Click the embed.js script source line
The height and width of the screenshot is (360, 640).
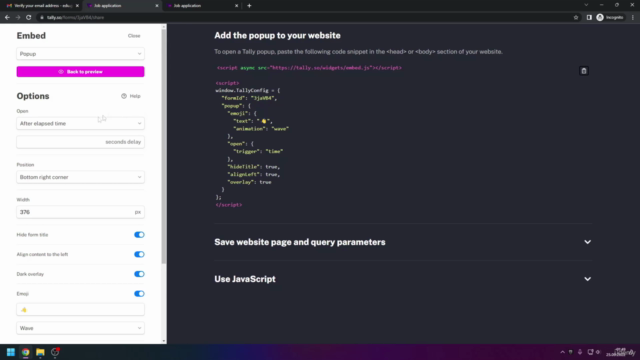pyautogui.click(x=309, y=68)
